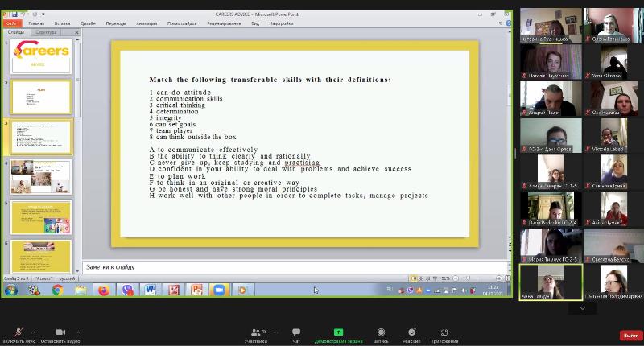Image resolution: width=644 pixels, height=346 pixels.
Task: Open the Windows Start button
Action: [x=11, y=290]
